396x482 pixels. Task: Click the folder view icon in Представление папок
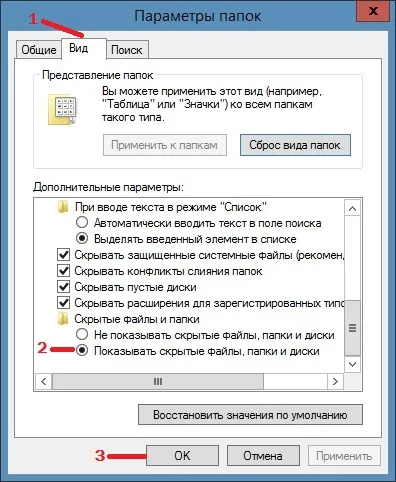click(62, 110)
